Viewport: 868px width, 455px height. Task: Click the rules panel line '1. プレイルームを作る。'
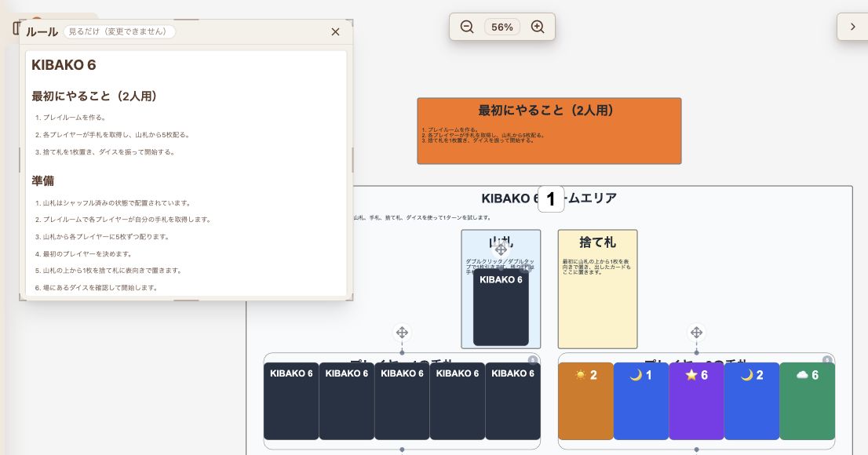[x=71, y=118]
